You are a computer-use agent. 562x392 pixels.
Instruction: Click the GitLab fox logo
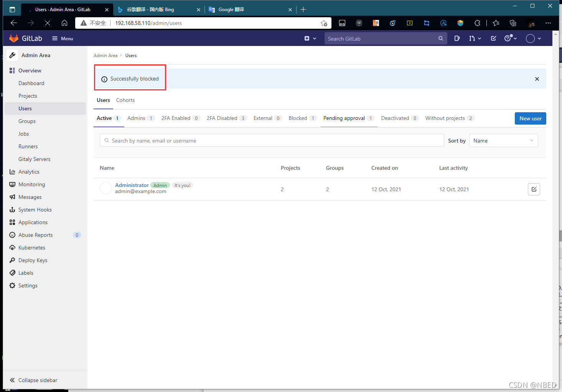tap(14, 38)
